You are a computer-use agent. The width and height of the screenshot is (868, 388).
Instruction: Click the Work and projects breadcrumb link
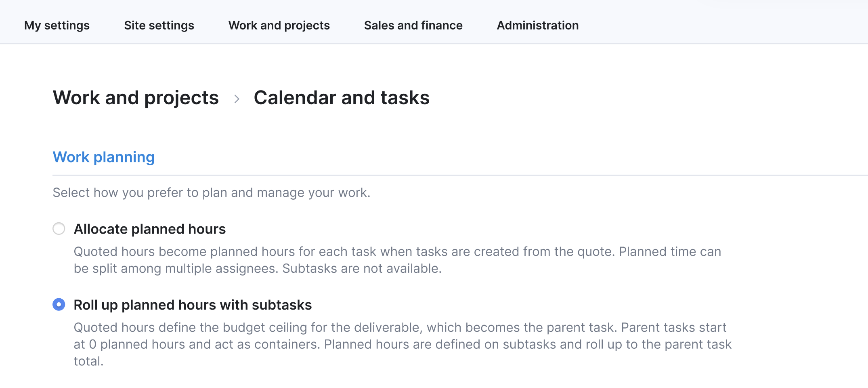(136, 98)
